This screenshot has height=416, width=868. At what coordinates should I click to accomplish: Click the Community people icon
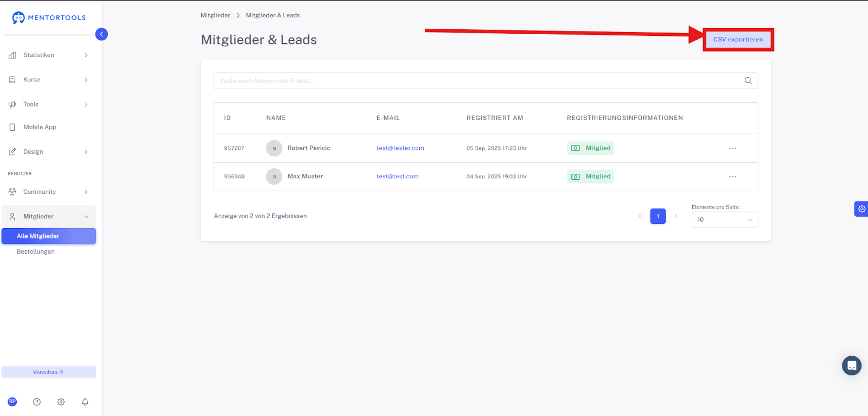[12, 192]
